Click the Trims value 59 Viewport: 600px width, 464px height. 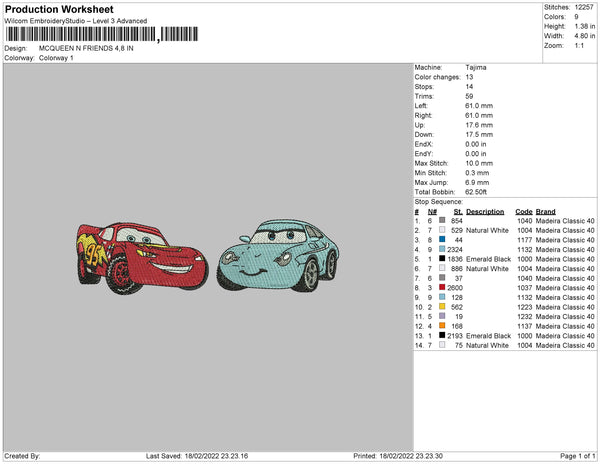tap(470, 96)
